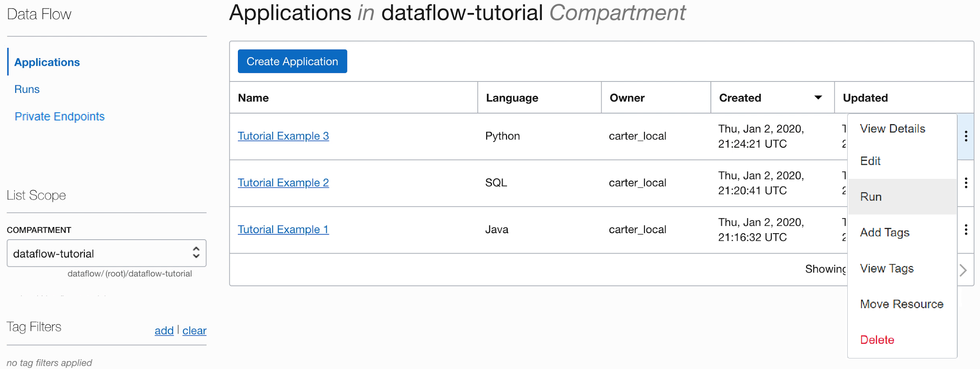The height and width of the screenshot is (369, 980).
Task: Choose "Move Resource" from the menu
Action: [x=902, y=304]
